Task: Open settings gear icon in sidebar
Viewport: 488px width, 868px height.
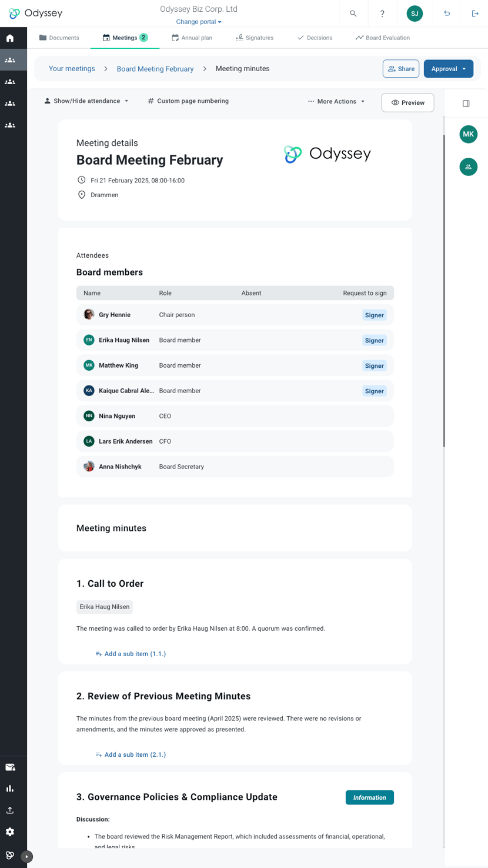Action: tap(10, 832)
